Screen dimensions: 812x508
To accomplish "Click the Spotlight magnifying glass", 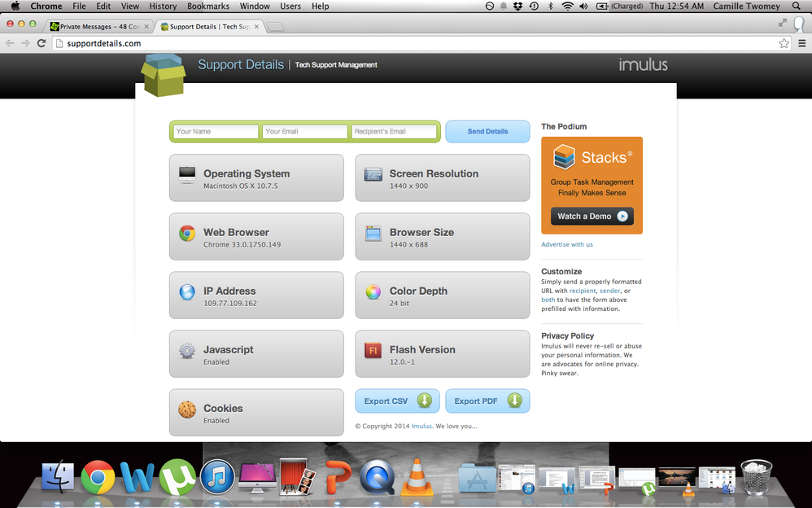I will click(794, 6).
